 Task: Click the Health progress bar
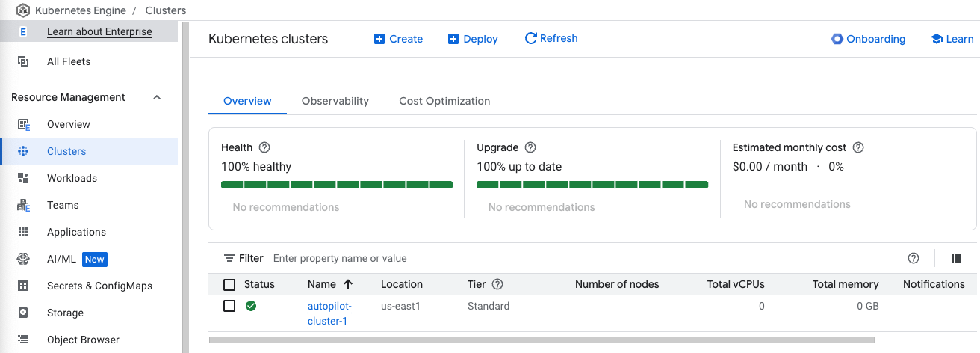(x=337, y=185)
